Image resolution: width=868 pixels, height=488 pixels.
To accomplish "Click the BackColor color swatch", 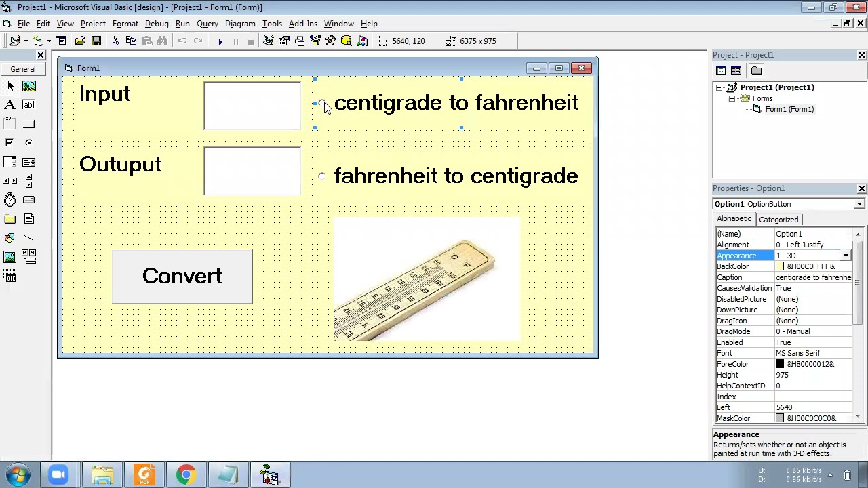I will (780, 266).
